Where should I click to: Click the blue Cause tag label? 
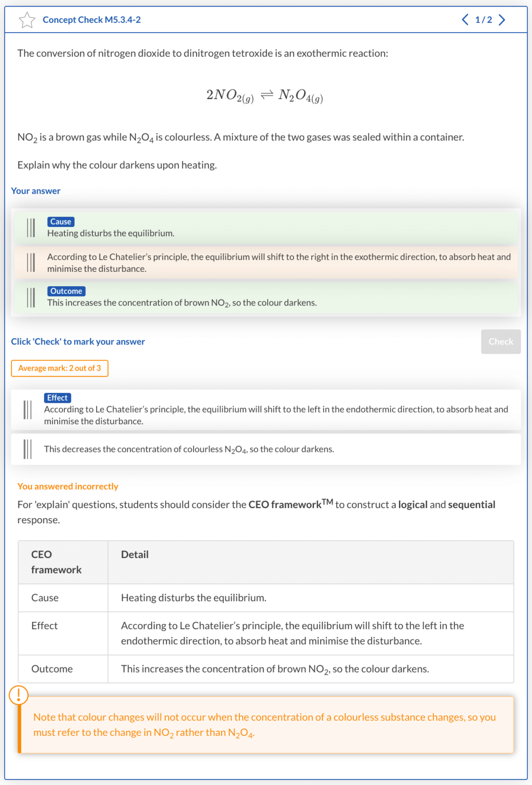61,222
